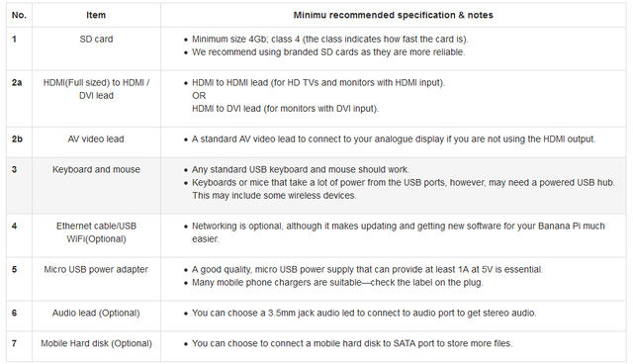This screenshot has height=364, width=633.
Task: Click the 'No.' column header
Action: click(x=19, y=16)
